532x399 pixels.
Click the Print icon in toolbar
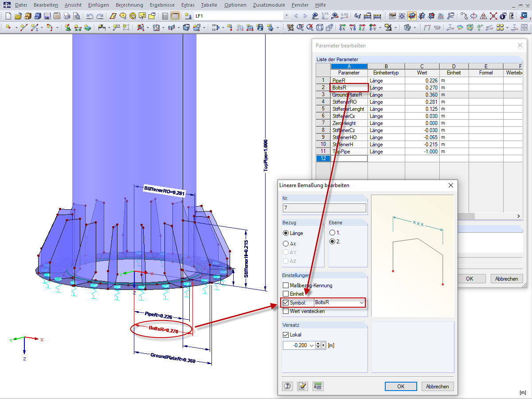tap(67, 16)
